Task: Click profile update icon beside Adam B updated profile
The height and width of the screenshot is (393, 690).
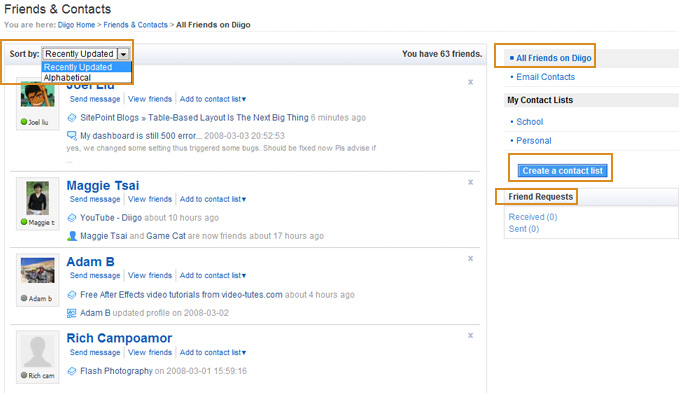Action: click(x=71, y=313)
